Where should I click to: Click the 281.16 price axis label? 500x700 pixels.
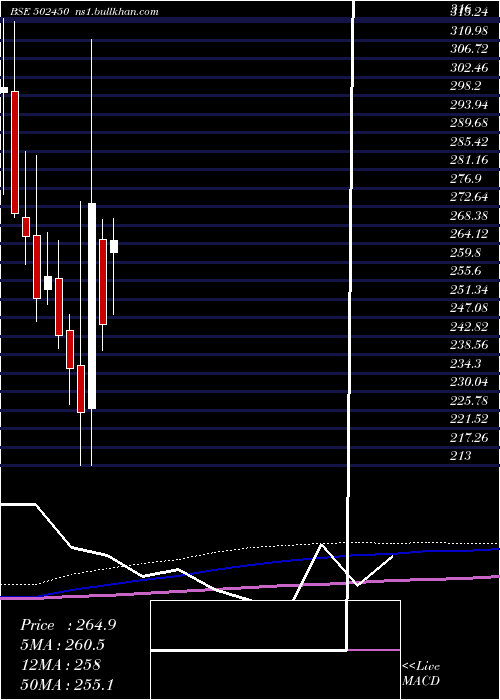[469, 160]
